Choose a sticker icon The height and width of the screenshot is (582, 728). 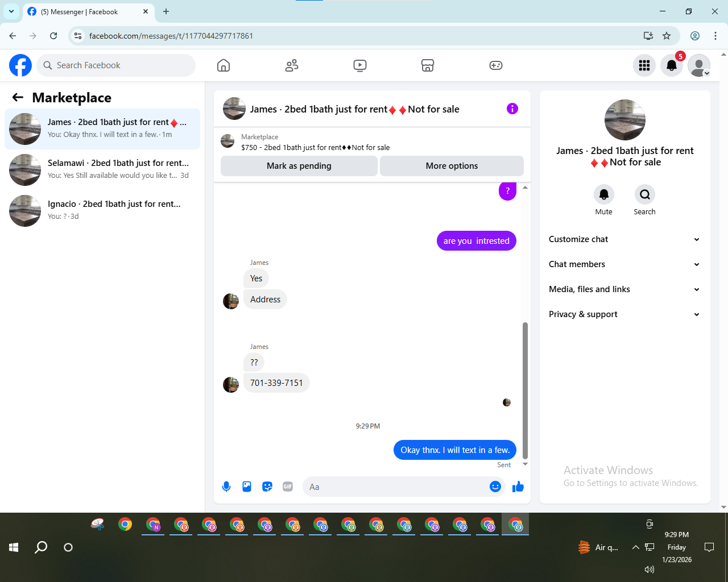pyautogui.click(x=267, y=487)
